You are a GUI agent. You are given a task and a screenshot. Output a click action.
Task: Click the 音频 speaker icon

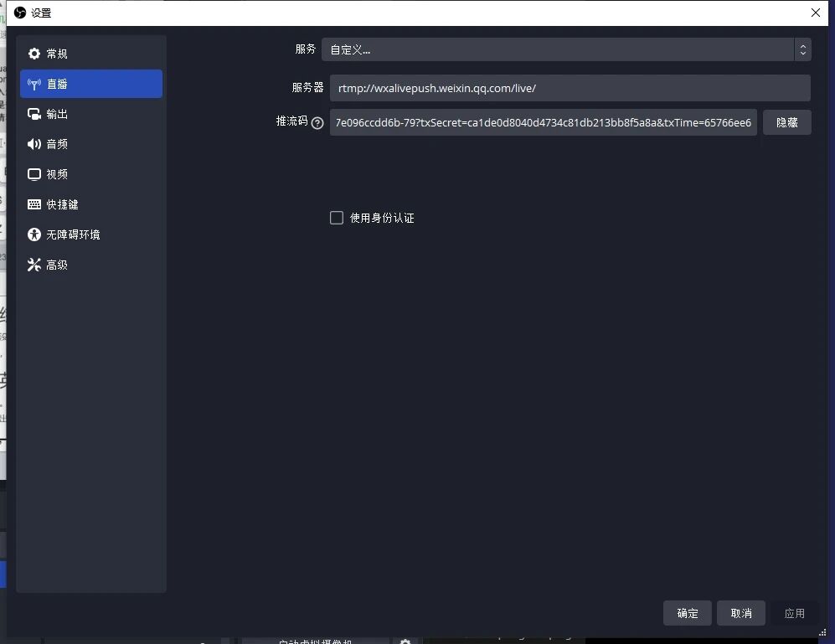[x=34, y=144]
